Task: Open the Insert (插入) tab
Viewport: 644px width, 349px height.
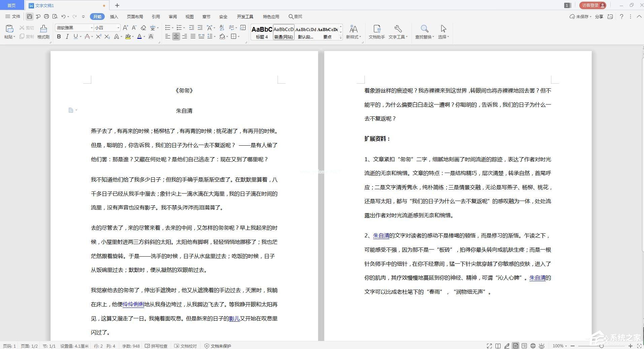Action: [114, 17]
